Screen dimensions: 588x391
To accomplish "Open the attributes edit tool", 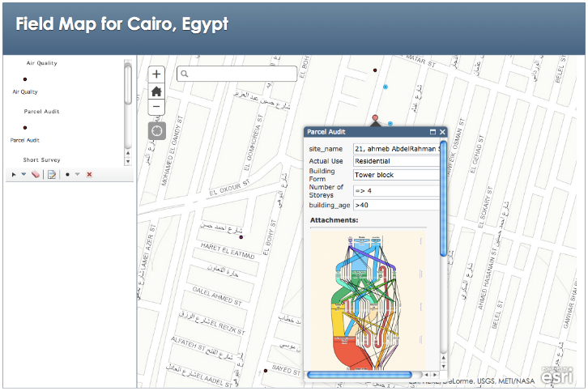I will (x=51, y=174).
